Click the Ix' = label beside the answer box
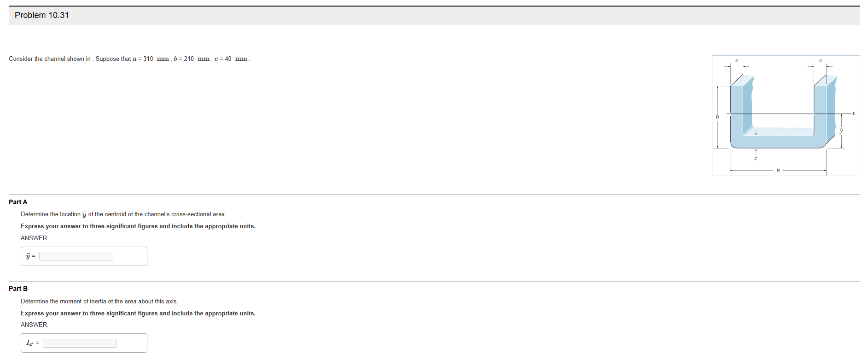The image size is (868, 361). 30,343
